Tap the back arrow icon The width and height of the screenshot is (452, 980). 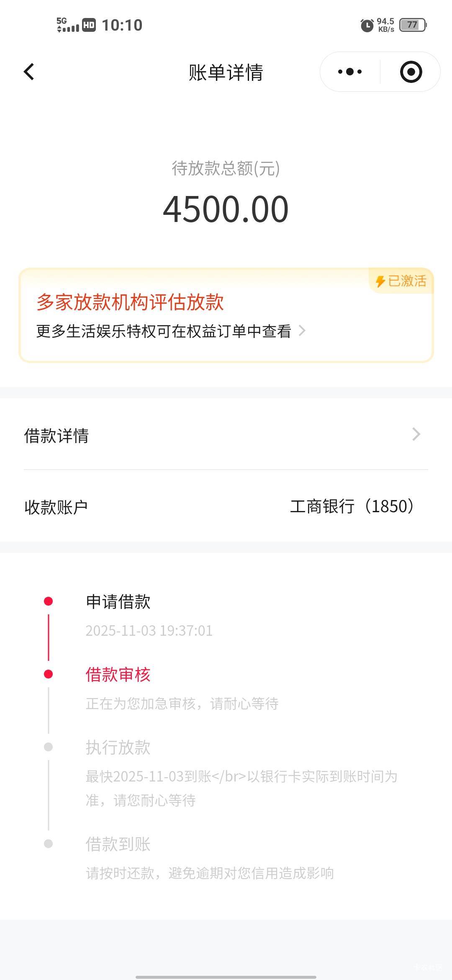[29, 72]
